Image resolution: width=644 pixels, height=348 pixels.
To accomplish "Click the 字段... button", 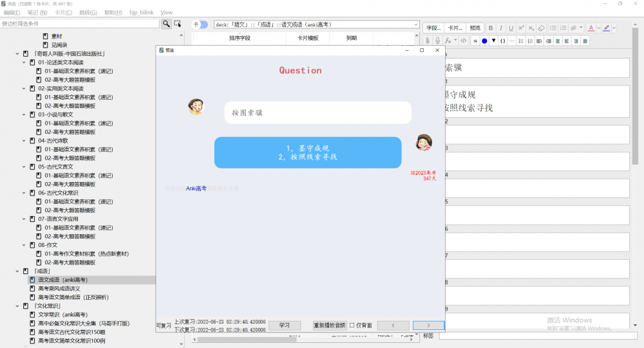I will [x=433, y=28].
